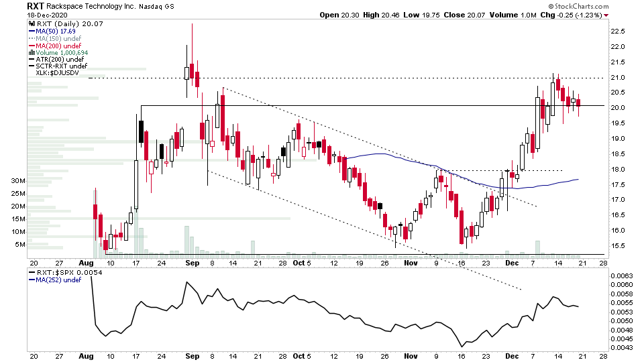Screen dimensions: 644x362
Task: Click the red down-triangle after Chg value
Action: pyautogui.click(x=606, y=15)
